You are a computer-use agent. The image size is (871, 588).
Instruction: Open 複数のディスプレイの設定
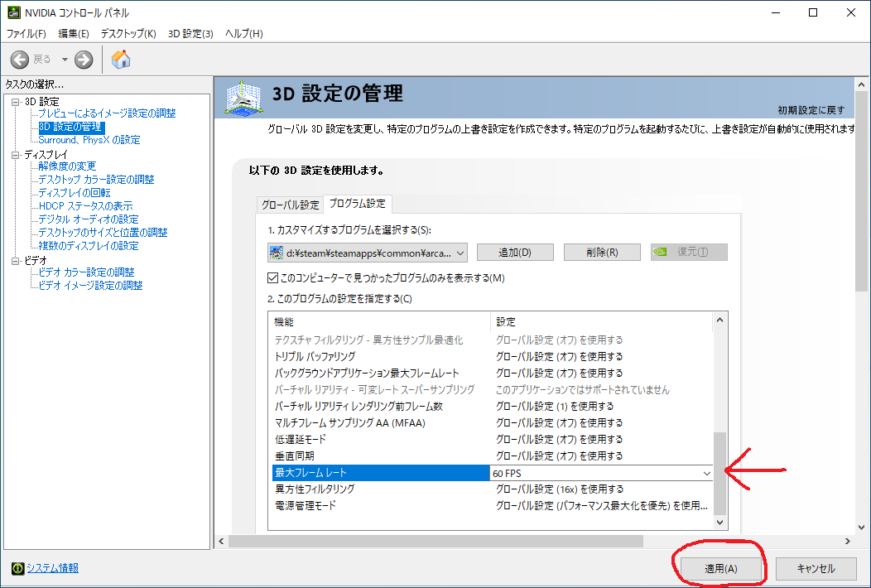pos(88,246)
